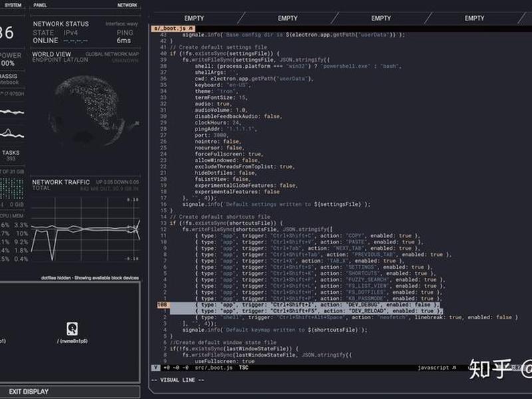This screenshot has width=532, height=399.
Task: Click the VISUAL LINE mode message
Action: (x=178, y=380)
